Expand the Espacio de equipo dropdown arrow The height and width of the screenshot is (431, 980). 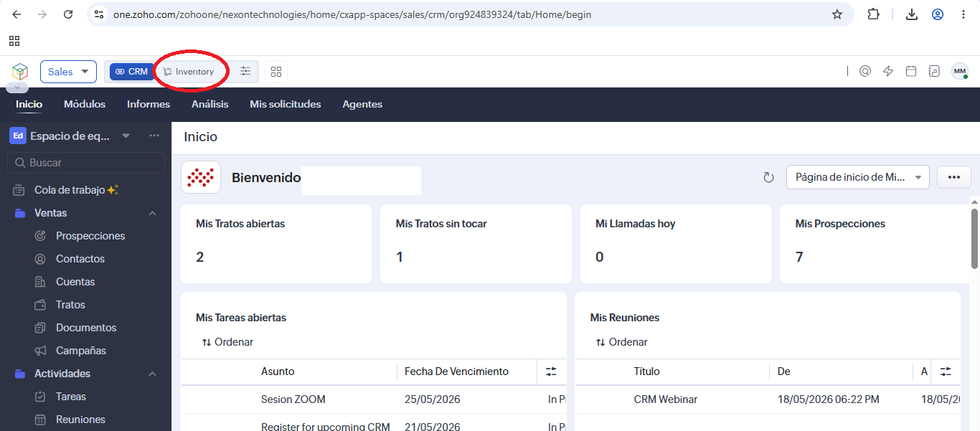(126, 136)
